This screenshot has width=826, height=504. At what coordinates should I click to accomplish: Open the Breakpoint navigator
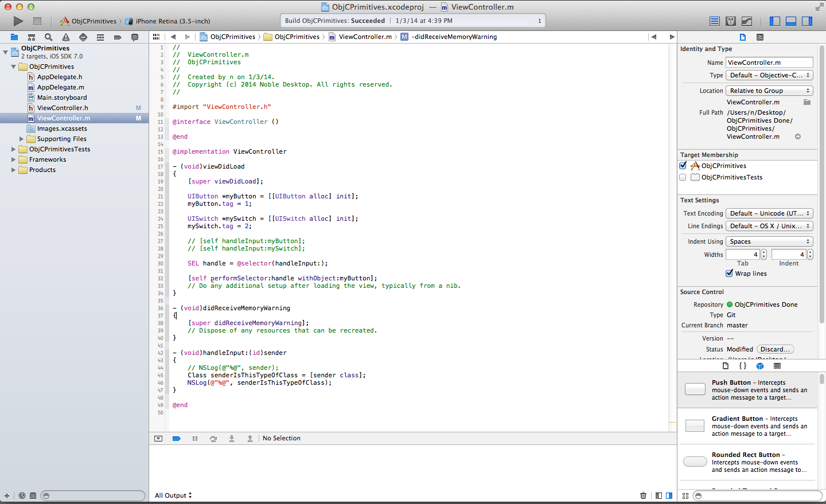click(x=118, y=37)
